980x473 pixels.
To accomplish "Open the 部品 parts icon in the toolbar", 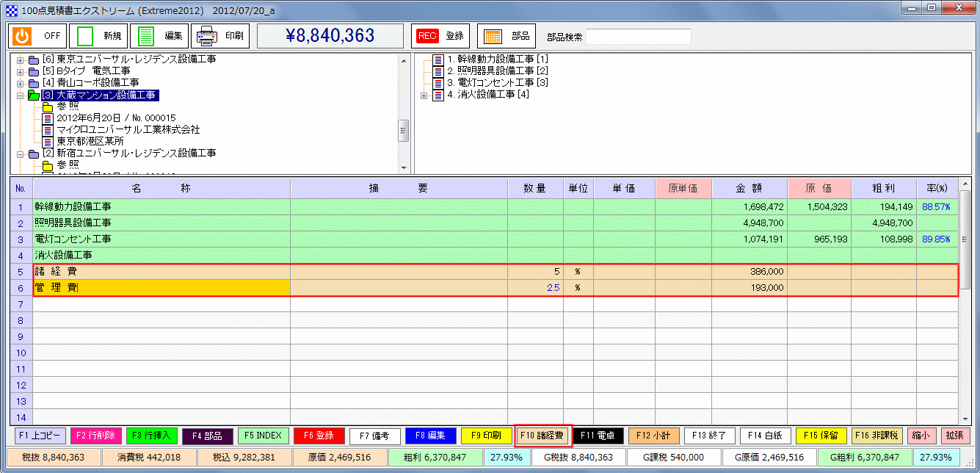I will pos(493,35).
